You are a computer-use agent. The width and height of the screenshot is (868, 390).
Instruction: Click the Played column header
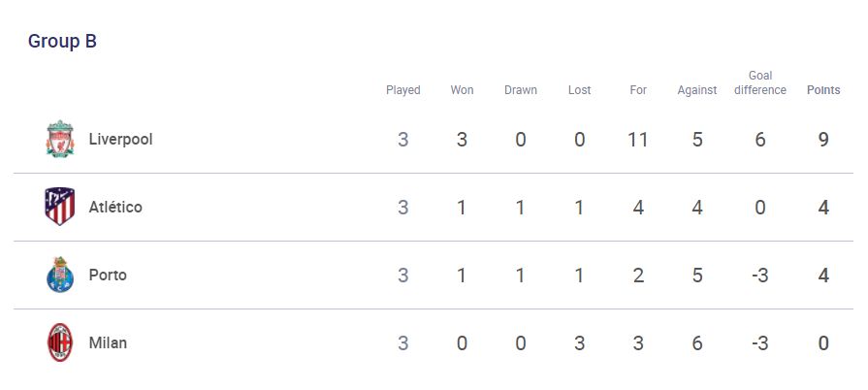click(403, 90)
